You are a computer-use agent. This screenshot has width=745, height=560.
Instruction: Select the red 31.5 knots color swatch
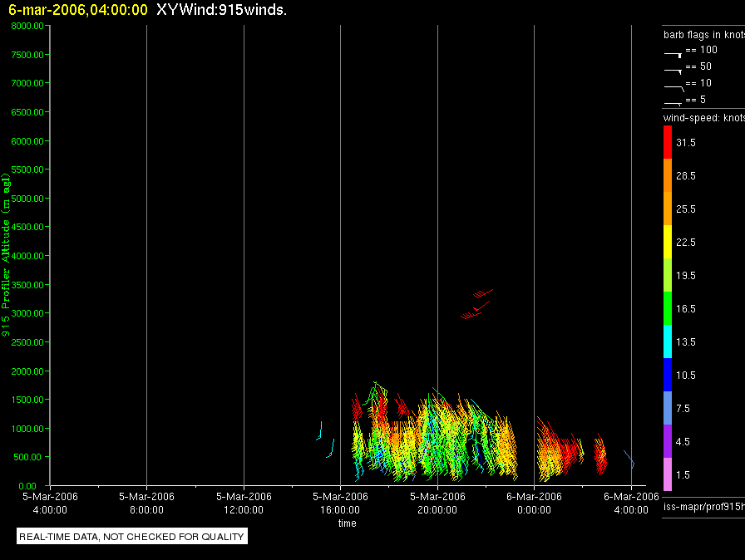(668, 142)
